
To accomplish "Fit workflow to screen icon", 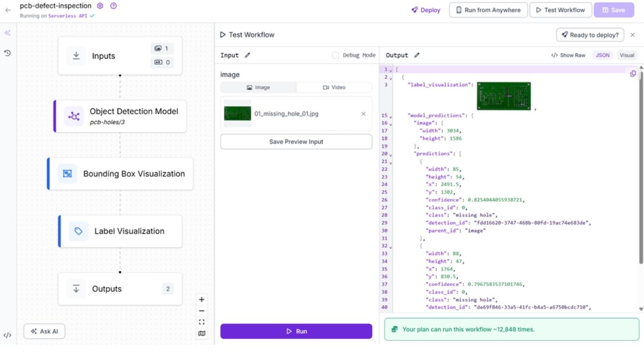I will point(202,322).
